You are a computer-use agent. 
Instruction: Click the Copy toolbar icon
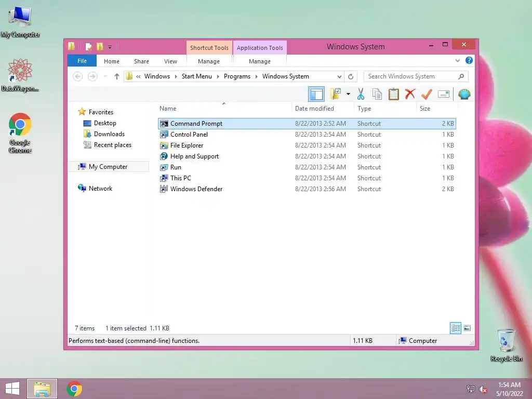click(x=377, y=94)
